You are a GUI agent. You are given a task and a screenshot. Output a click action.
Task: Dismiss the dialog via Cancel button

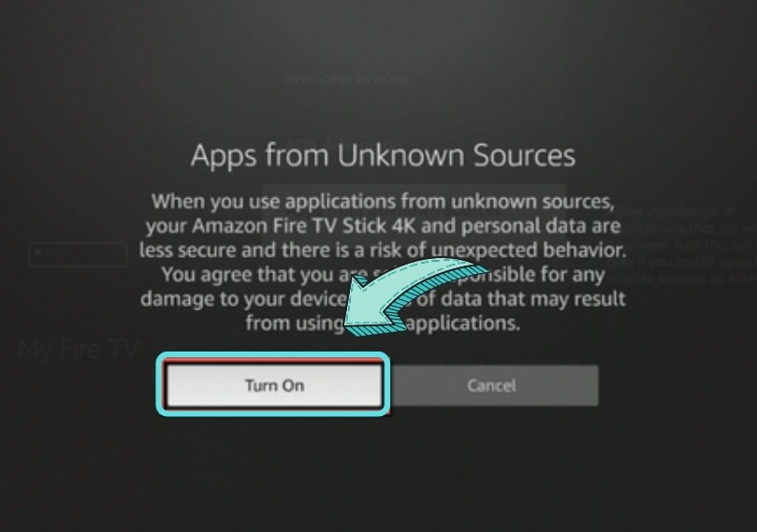click(x=491, y=385)
